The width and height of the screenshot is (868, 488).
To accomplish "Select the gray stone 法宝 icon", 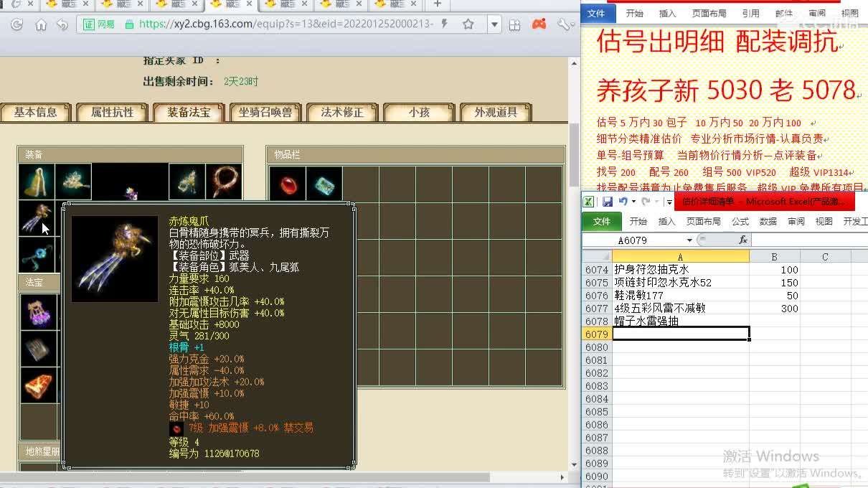I will click(x=39, y=349).
